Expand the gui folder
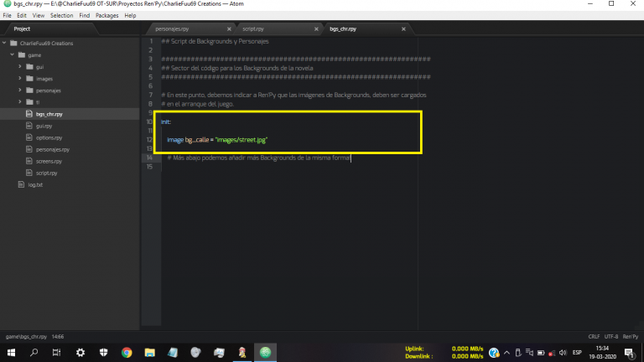The height and width of the screenshot is (362, 644). pyautogui.click(x=19, y=66)
